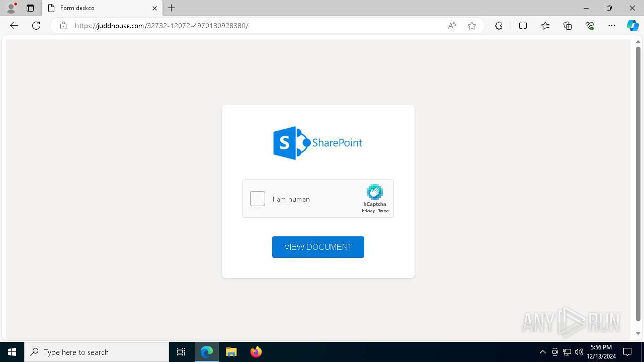Open the Extensions puzzle icon
The width and height of the screenshot is (644, 362).
(x=499, y=26)
